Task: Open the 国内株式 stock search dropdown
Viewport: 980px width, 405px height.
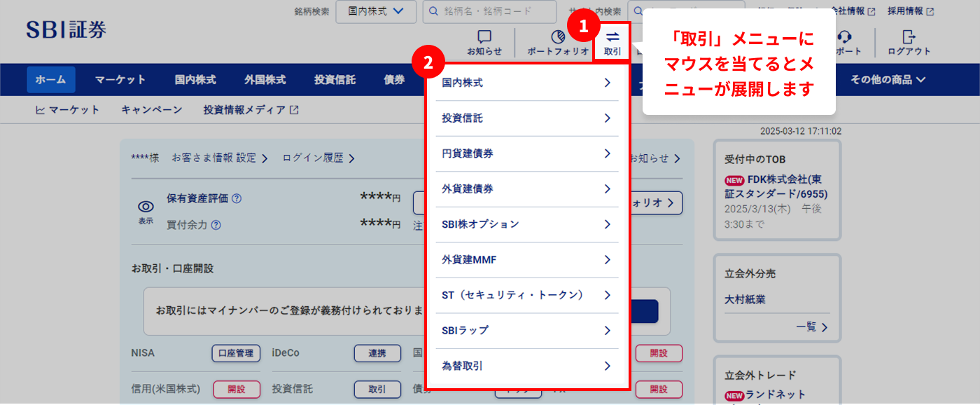Action: tap(376, 11)
